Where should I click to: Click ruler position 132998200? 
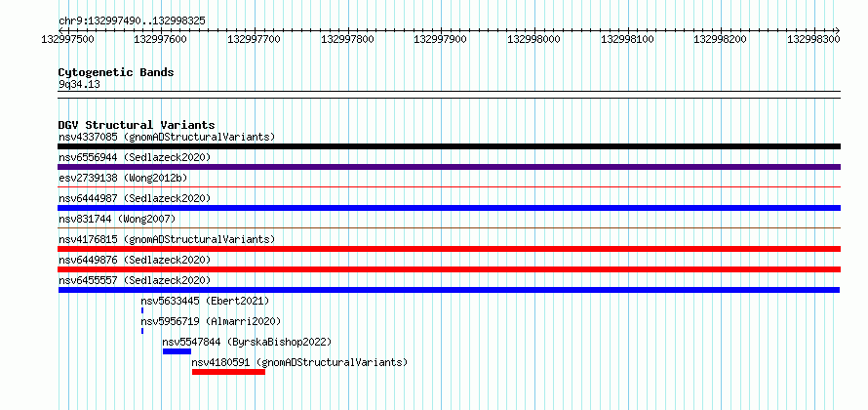coord(721,39)
